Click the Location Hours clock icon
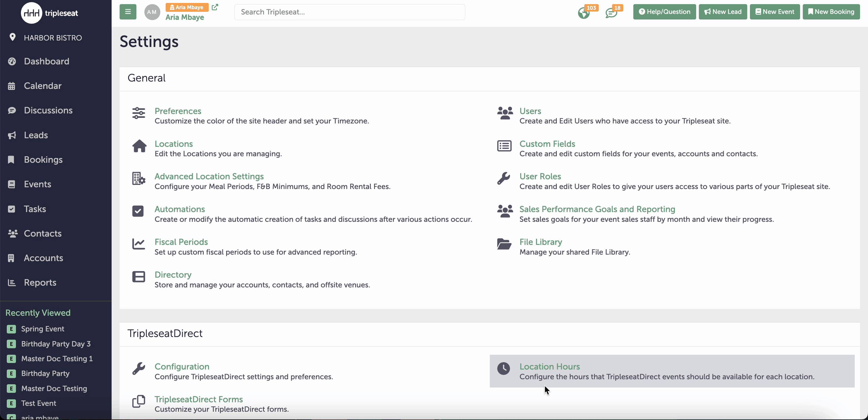Image resolution: width=868 pixels, height=420 pixels. [x=503, y=369]
